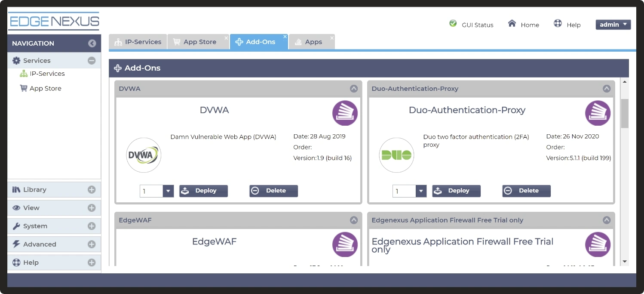
Task: Delete the DVWA add-on
Action: [x=273, y=191]
